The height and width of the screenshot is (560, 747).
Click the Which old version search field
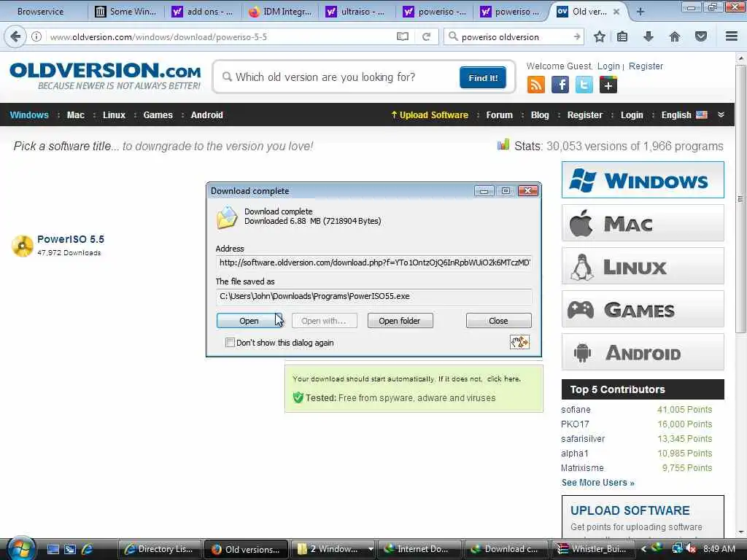pos(339,77)
